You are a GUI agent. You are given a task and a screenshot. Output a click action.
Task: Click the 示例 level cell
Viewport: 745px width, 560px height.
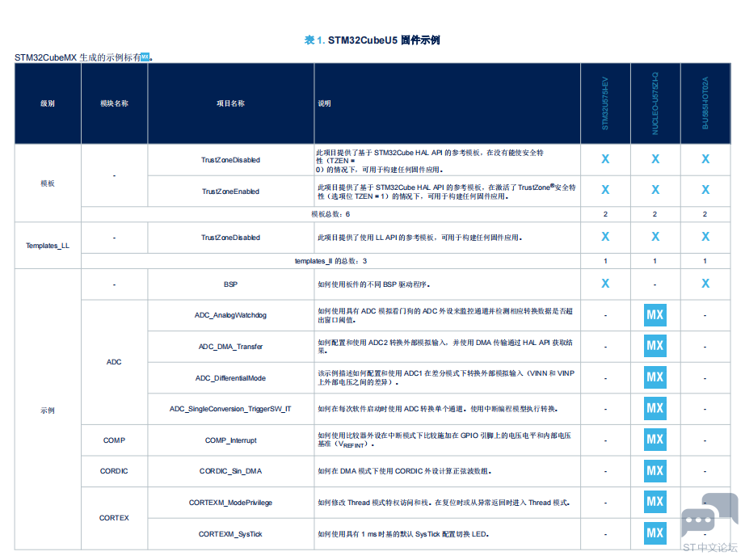point(48,411)
